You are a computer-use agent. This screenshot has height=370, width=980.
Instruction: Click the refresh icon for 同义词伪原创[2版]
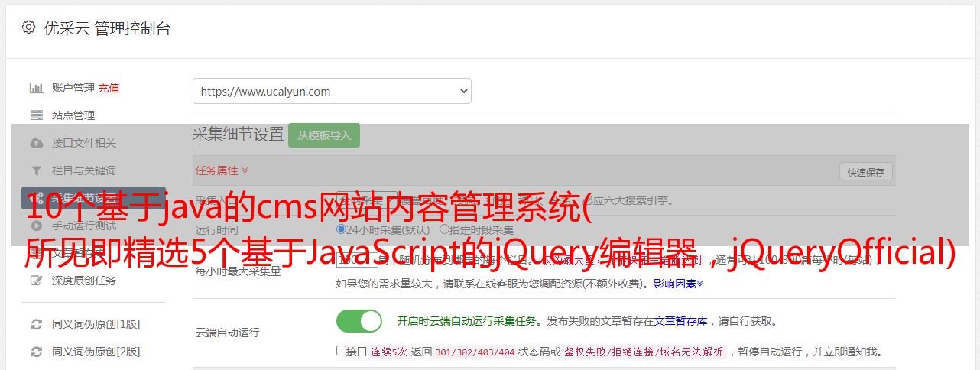click(x=36, y=352)
